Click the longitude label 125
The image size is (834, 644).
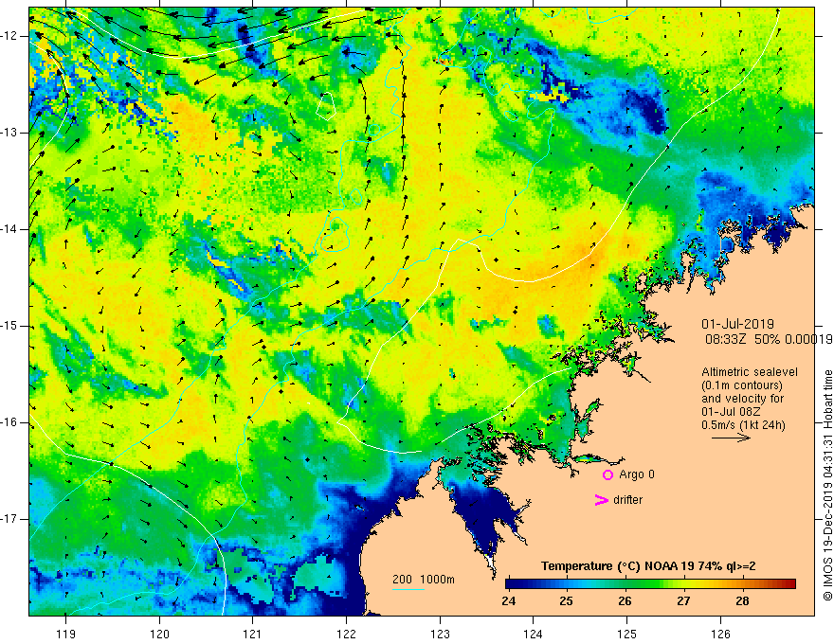pyautogui.click(x=627, y=634)
